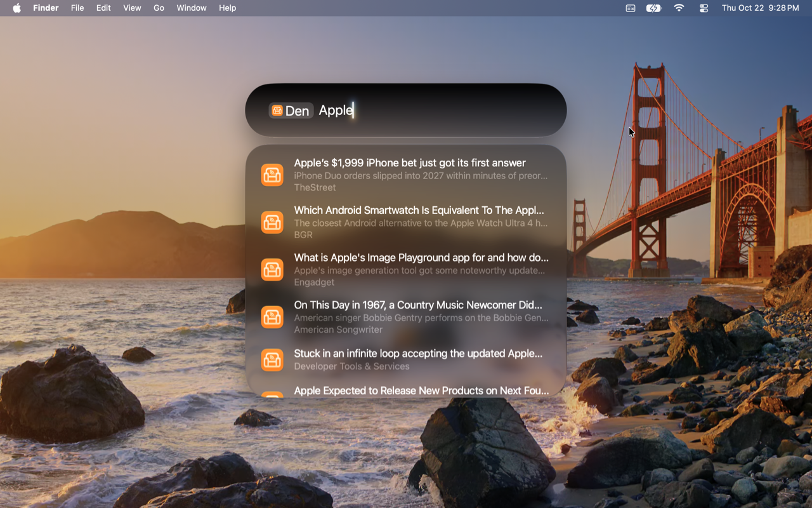This screenshot has width=812, height=508.
Task: Open the Android Smartwatch equivalent result
Action: tap(406, 222)
